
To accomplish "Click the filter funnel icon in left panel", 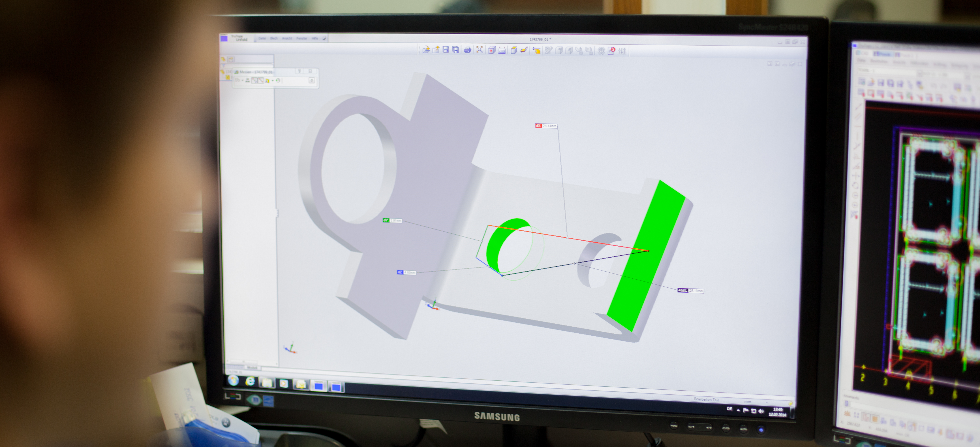I will click(223, 65).
